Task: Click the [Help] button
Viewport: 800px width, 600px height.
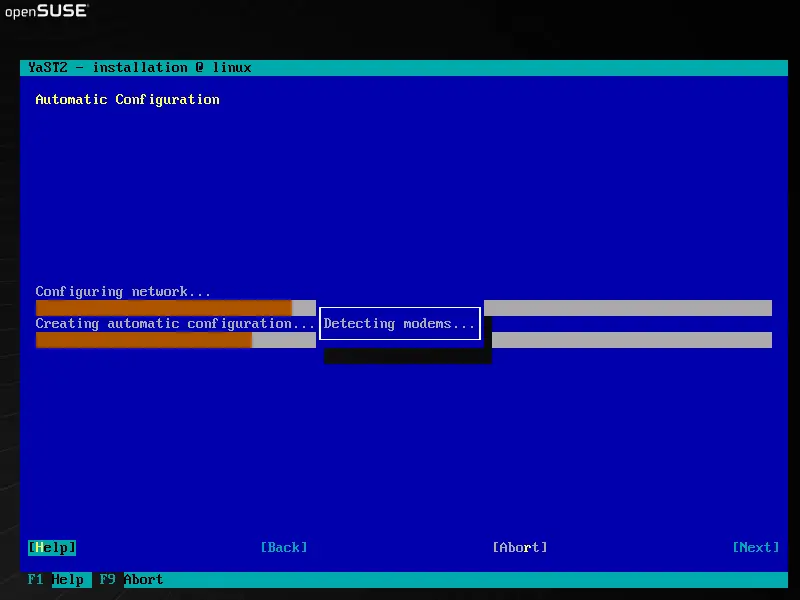Action: (x=52, y=547)
